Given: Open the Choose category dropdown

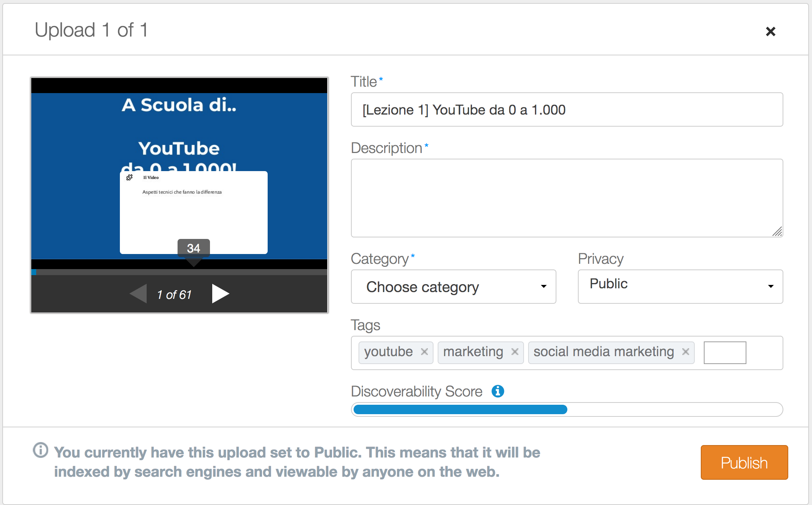Looking at the screenshot, I should pos(453,287).
